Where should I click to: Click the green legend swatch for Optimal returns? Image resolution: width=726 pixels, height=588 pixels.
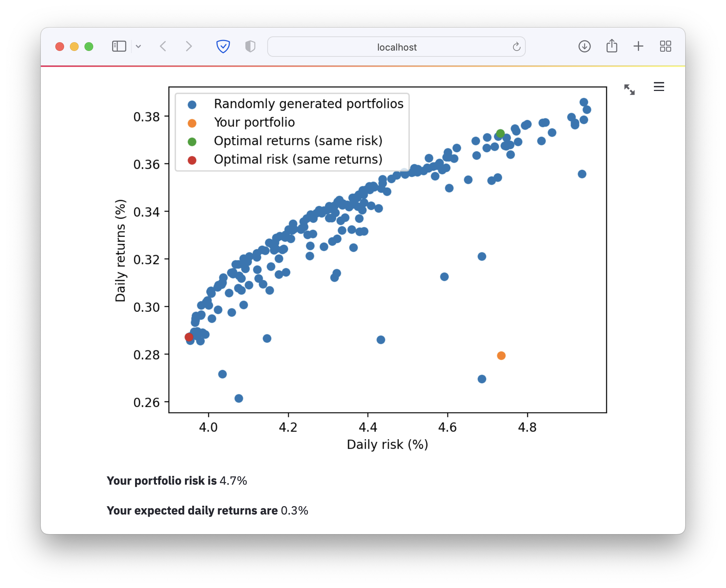click(x=192, y=142)
